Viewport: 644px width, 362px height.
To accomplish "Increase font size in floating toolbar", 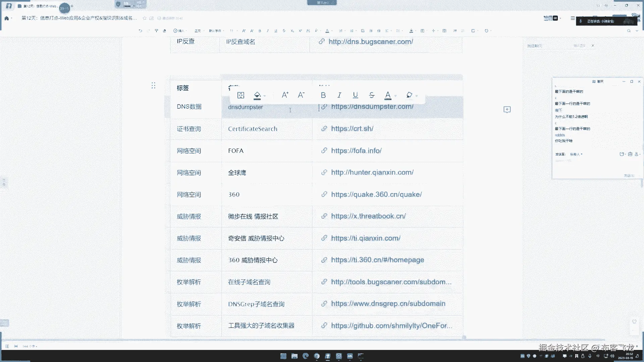I will 285,95.
